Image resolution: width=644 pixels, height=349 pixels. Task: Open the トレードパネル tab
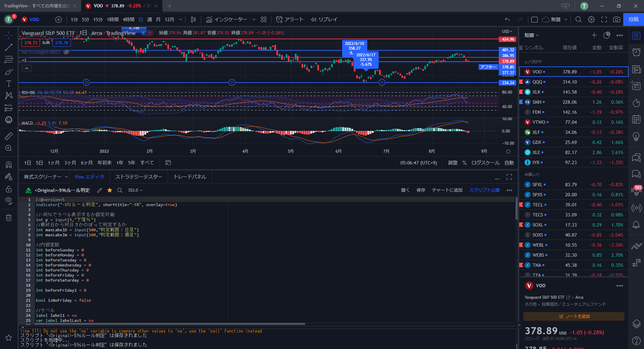coord(190,177)
